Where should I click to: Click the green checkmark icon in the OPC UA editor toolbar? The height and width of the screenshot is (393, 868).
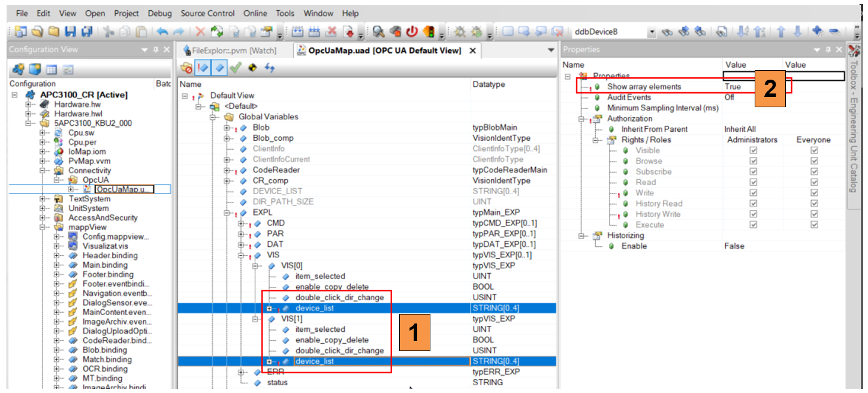tap(236, 68)
